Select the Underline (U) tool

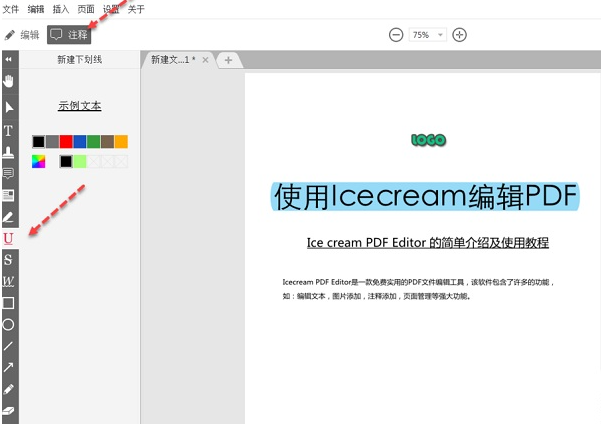click(8, 238)
